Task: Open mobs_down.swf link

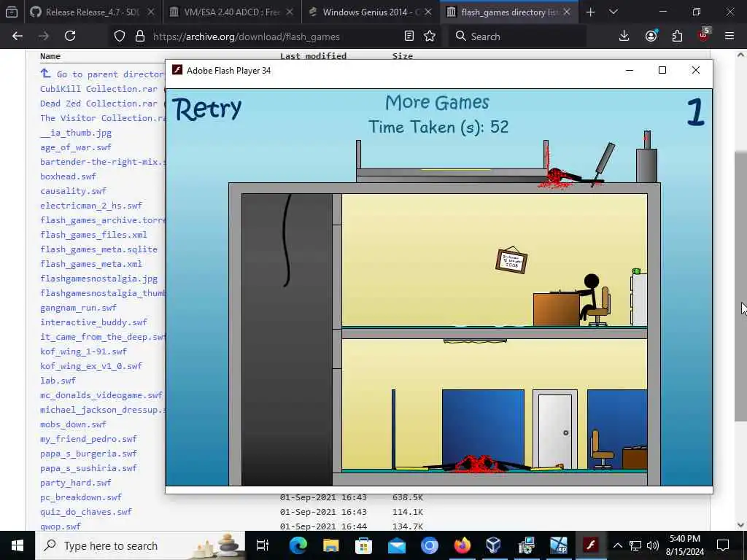Action: click(74, 424)
